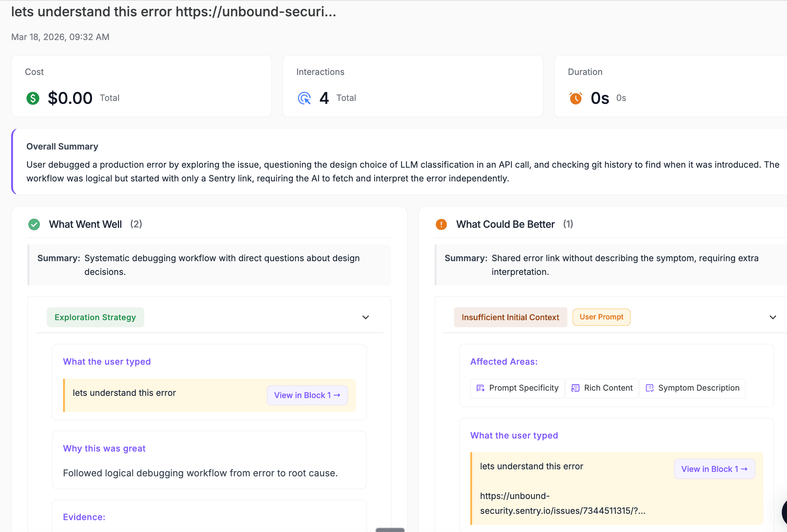Select the Rich Content affected area icon

pos(575,388)
